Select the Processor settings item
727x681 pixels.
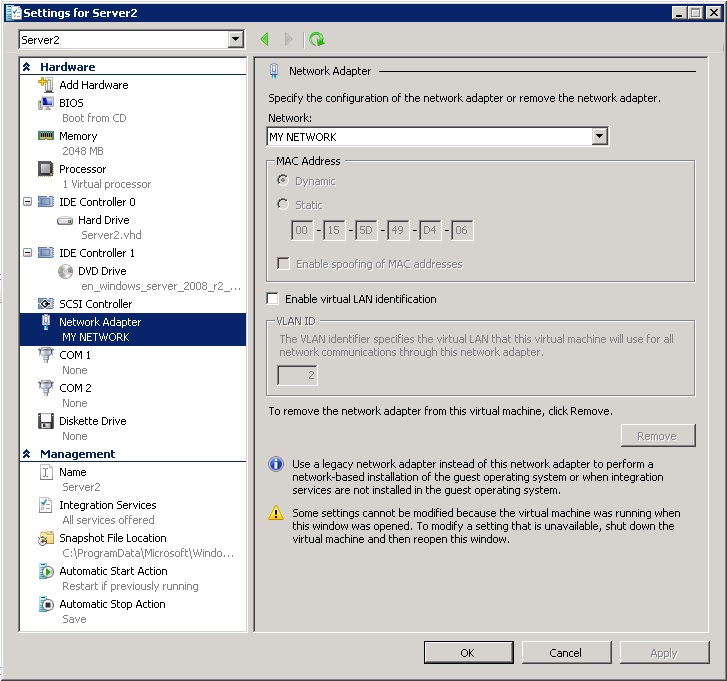pyautogui.click(x=83, y=169)
